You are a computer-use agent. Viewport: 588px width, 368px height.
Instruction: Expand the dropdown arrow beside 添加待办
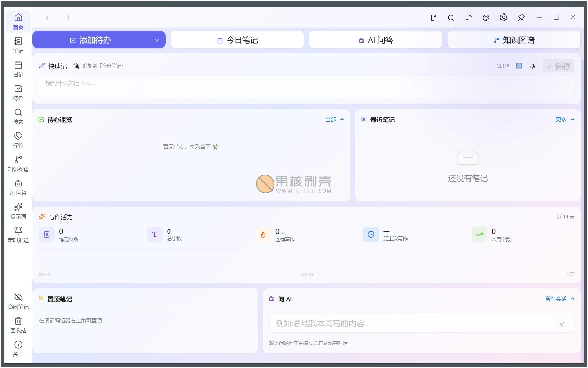pos(157,40)
